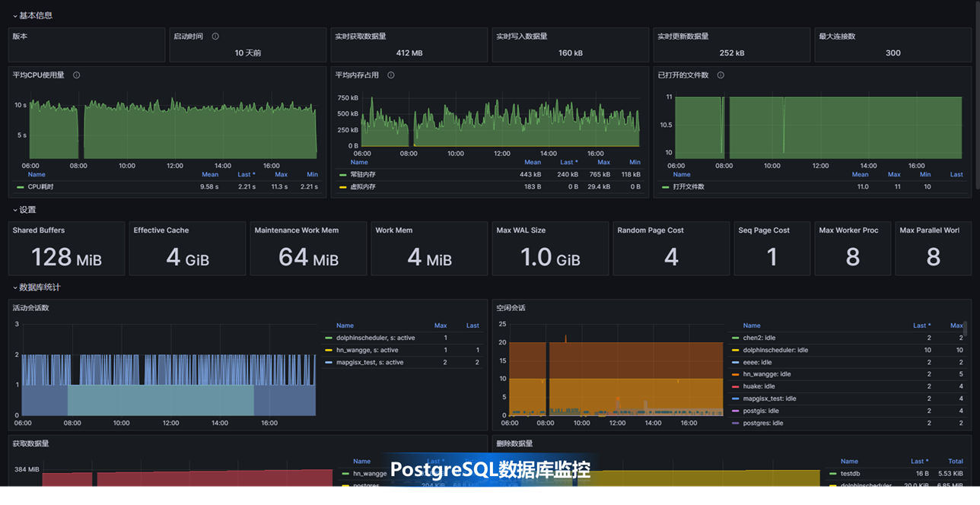Toggle the 'dolphinscheduler: idle' series
The width and height of the screenshot is (980, 505).
point(775,350)
